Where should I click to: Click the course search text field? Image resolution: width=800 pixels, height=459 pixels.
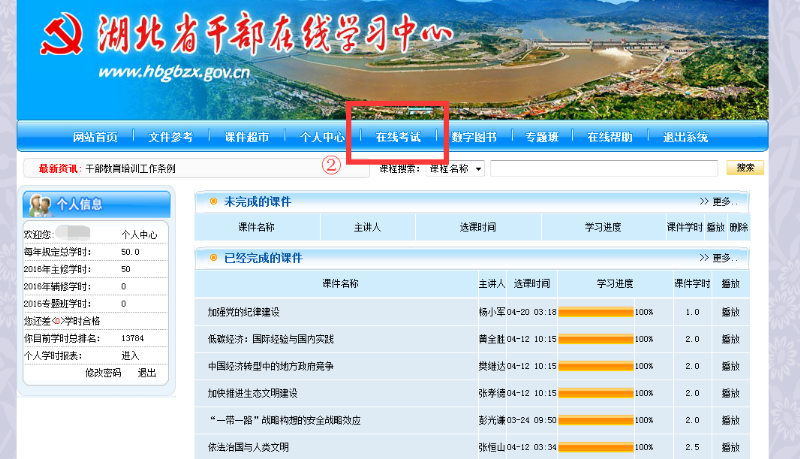tap(604, 169)
